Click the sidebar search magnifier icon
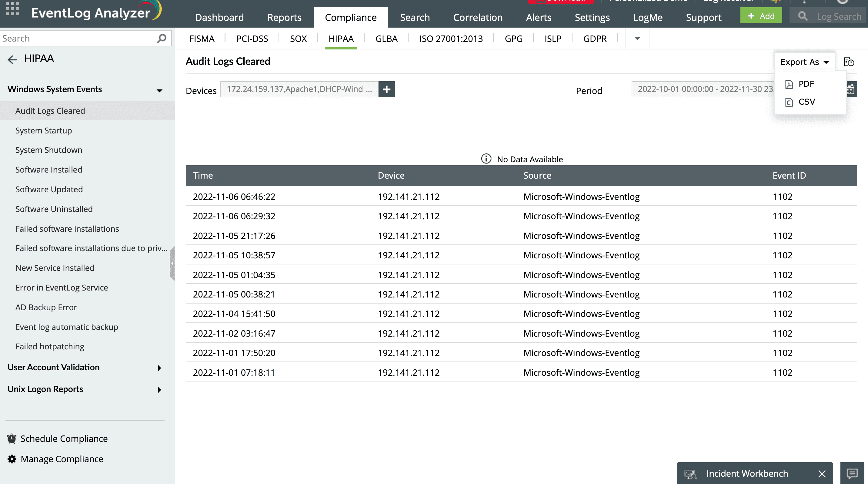This screenshot has height=484, width=868. (162, 39)
